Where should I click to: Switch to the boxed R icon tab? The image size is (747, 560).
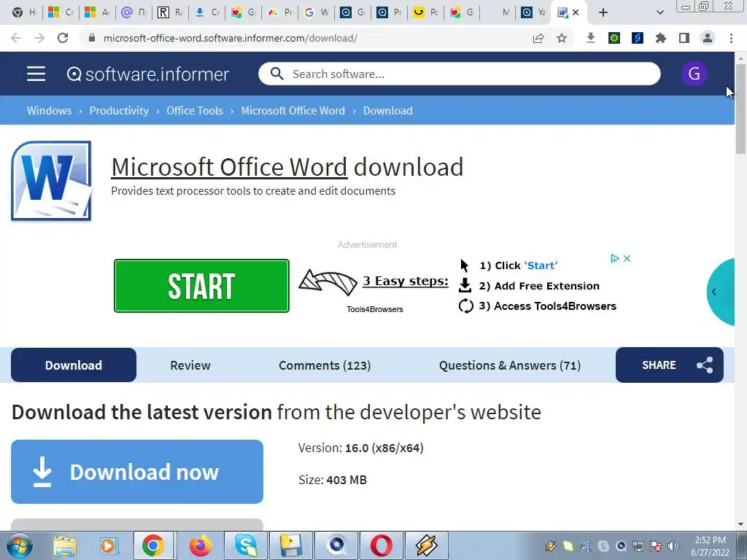(169, 12)
